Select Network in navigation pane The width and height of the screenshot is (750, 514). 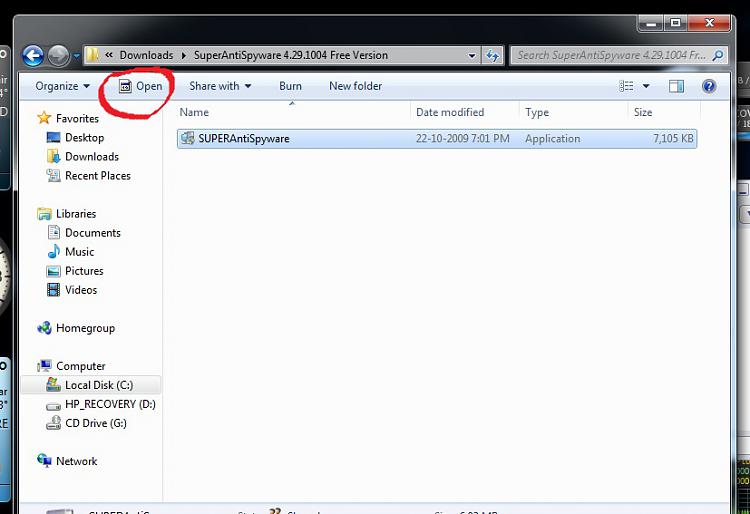pos(77,461)
